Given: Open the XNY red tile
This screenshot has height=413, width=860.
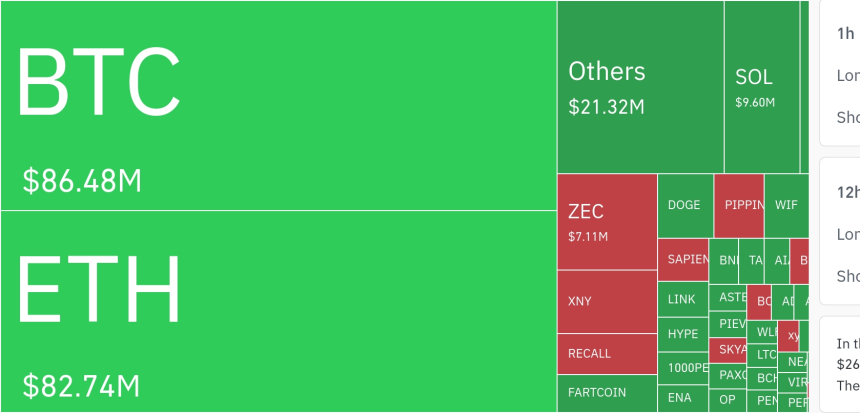Looking at the screenshot, I should point(606,301).
